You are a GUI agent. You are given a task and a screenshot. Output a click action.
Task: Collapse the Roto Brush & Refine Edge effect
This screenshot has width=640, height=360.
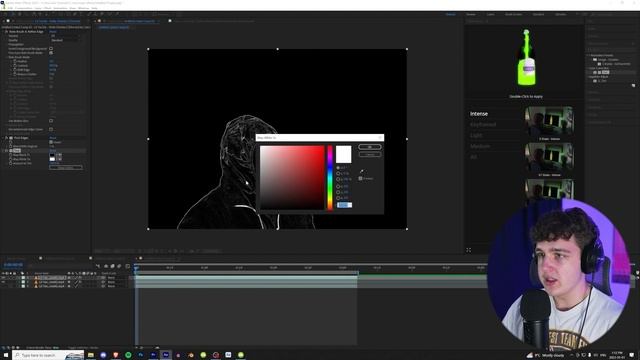point(3,31)
